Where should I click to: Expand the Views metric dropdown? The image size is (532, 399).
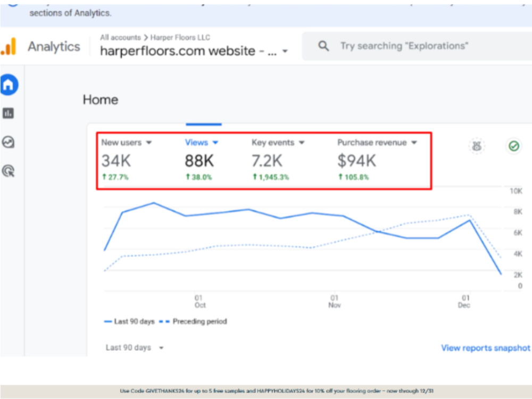tap(215, 143)
